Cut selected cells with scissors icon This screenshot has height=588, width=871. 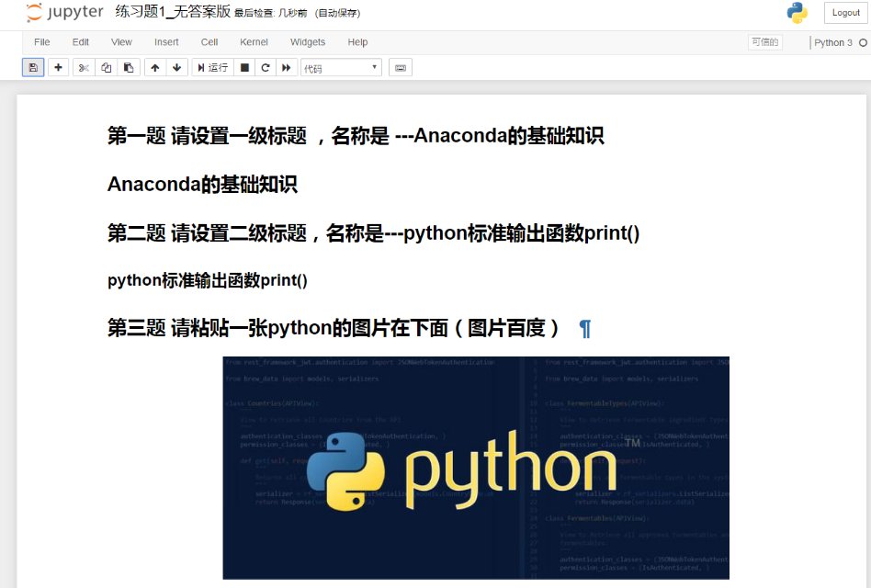pyautogui.click(x=84, y=68)
